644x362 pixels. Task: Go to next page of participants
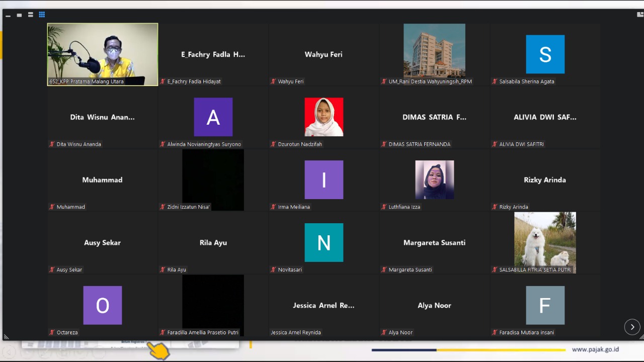point(632,327)
